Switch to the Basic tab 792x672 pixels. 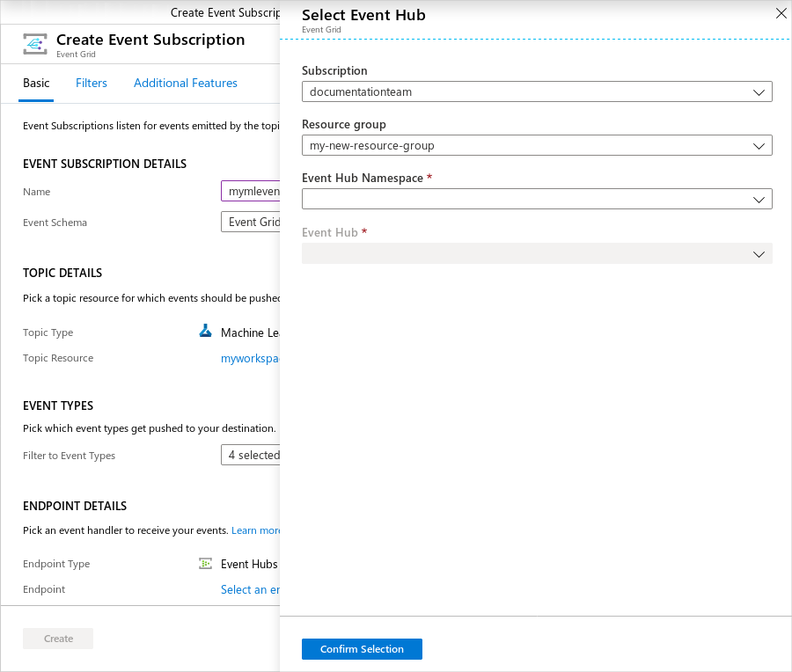(x=36, y=83)
